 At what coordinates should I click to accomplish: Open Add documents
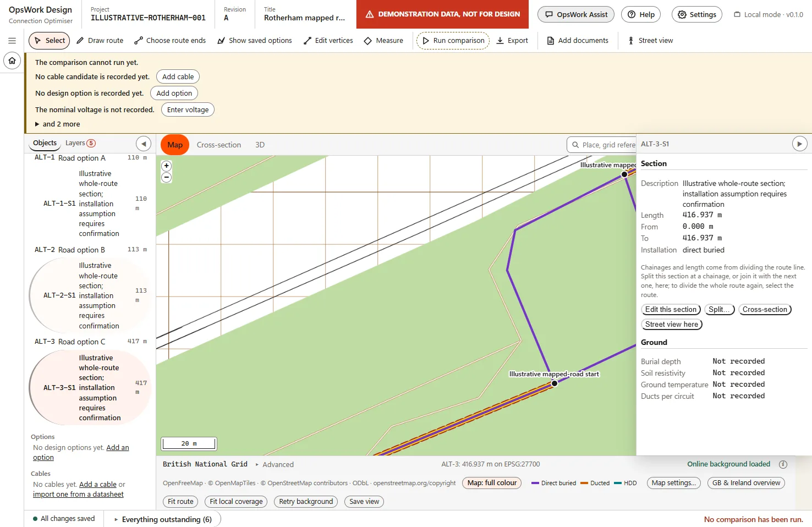[x=578, y=41]
